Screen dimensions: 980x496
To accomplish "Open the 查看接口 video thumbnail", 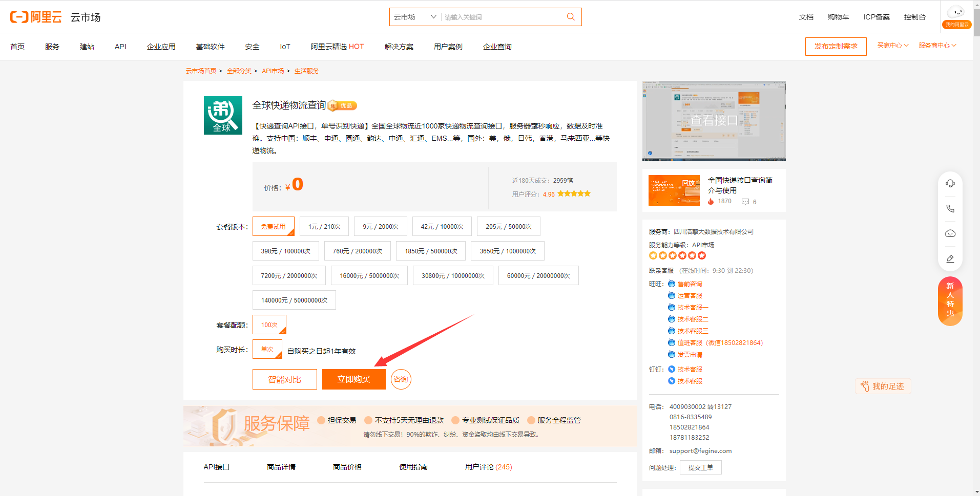I will (x=714, y=121).
